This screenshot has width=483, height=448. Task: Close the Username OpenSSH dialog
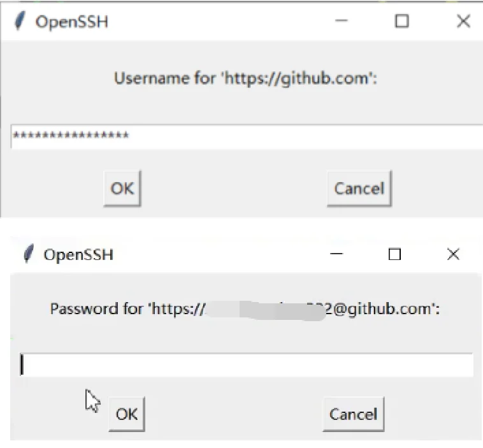pyautogui.click(x=463, y=21)
